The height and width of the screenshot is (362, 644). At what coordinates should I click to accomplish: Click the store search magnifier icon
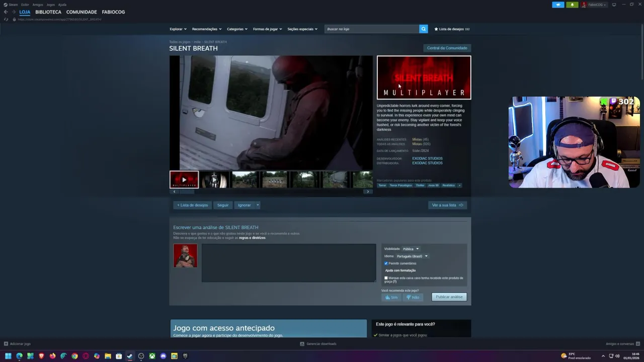click(423, 29)
